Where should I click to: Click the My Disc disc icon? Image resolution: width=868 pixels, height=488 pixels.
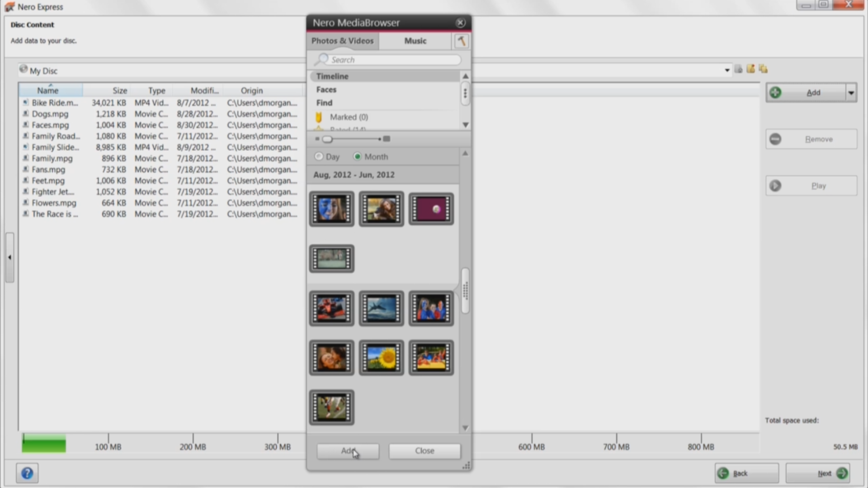point(24,69)
